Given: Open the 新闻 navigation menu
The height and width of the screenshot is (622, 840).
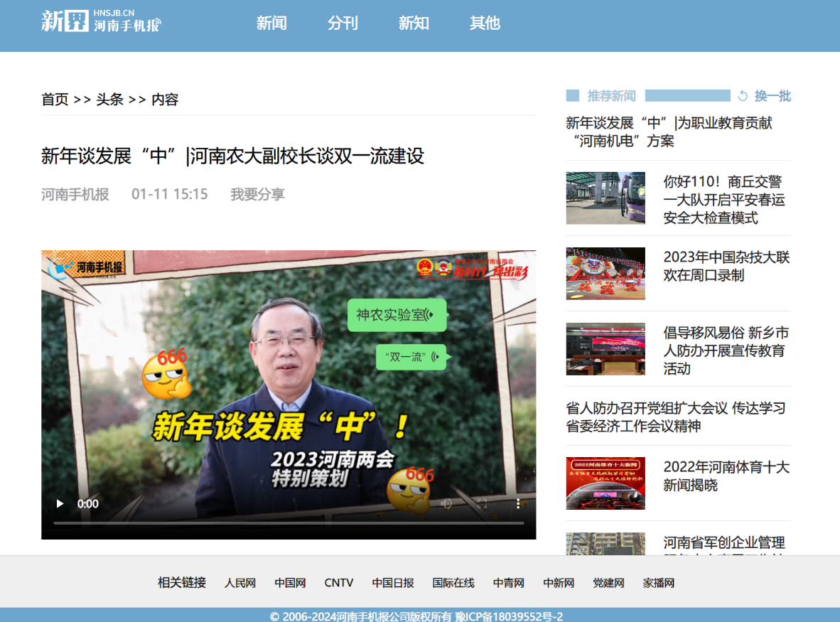Looking at the screenshot, I should (x=271, y=23).
